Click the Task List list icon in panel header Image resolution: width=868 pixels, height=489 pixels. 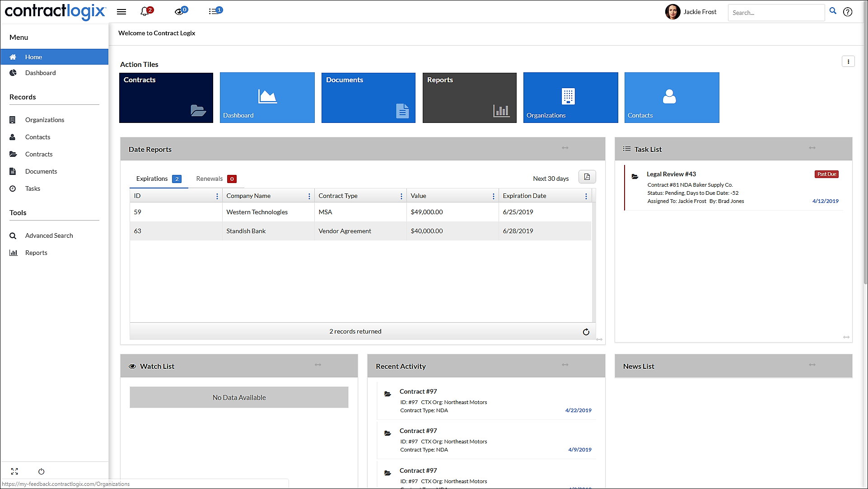click(627, 149)
